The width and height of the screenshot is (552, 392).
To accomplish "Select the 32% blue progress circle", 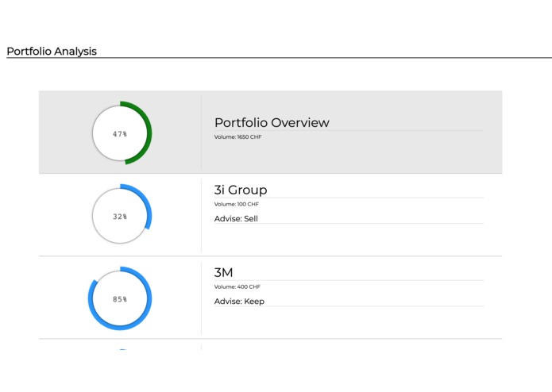I will (120, 216).
